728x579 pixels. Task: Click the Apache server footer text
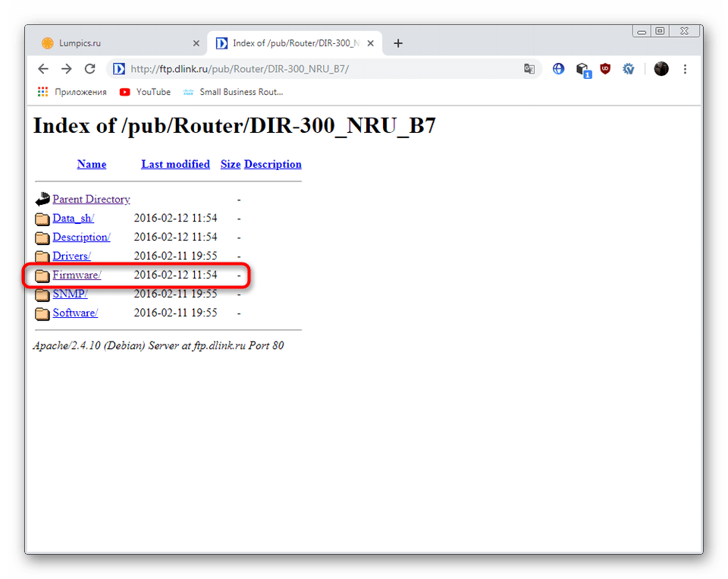pyautogui.click(x=158, y=346)
